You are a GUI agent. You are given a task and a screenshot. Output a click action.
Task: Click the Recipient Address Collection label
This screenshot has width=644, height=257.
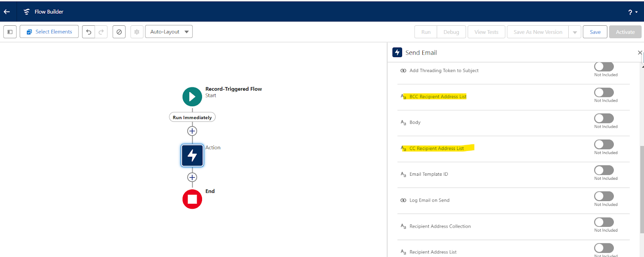tap(440, 226)
